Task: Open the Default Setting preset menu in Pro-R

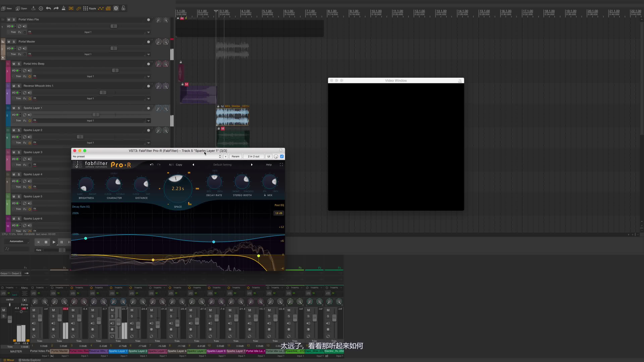Action: (x=222, y=165)
